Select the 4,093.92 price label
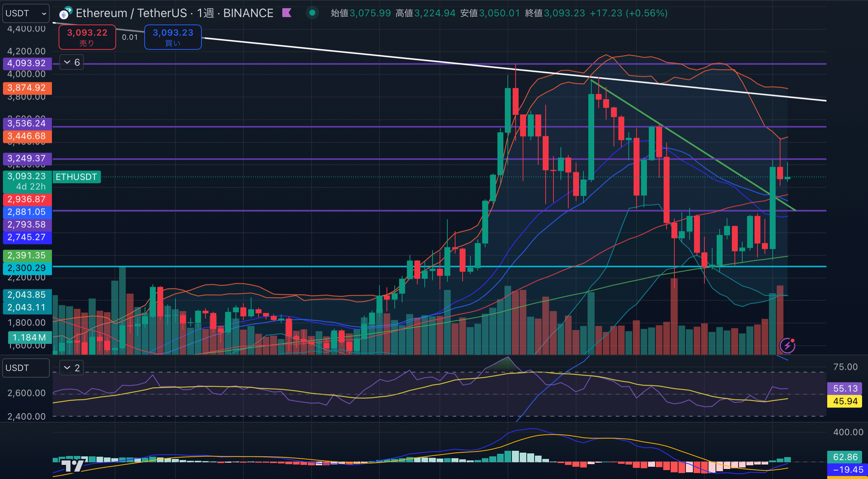The width and height of the screenshot is (868, 479). 27,63
